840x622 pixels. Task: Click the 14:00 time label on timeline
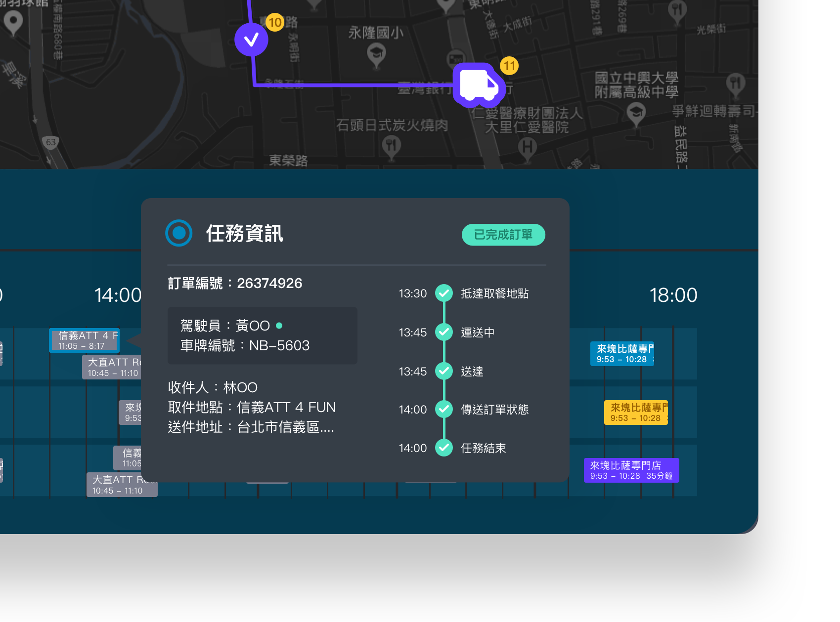[118, 295]
